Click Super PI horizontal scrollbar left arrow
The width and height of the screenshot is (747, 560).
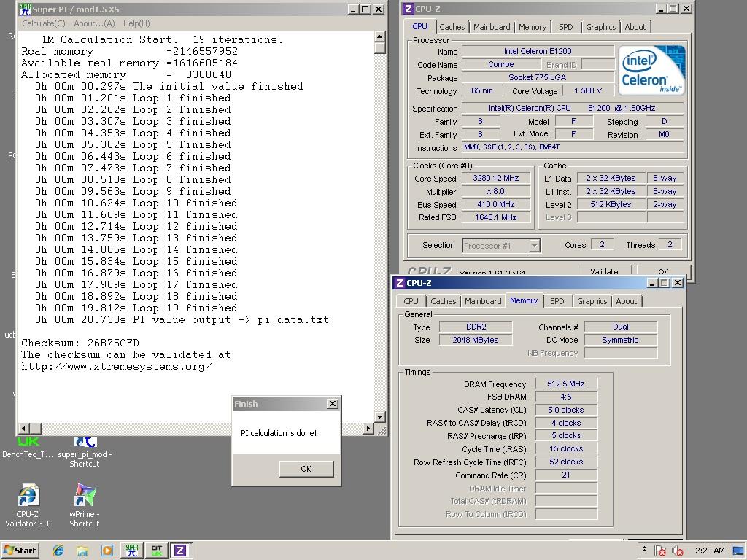24,428
